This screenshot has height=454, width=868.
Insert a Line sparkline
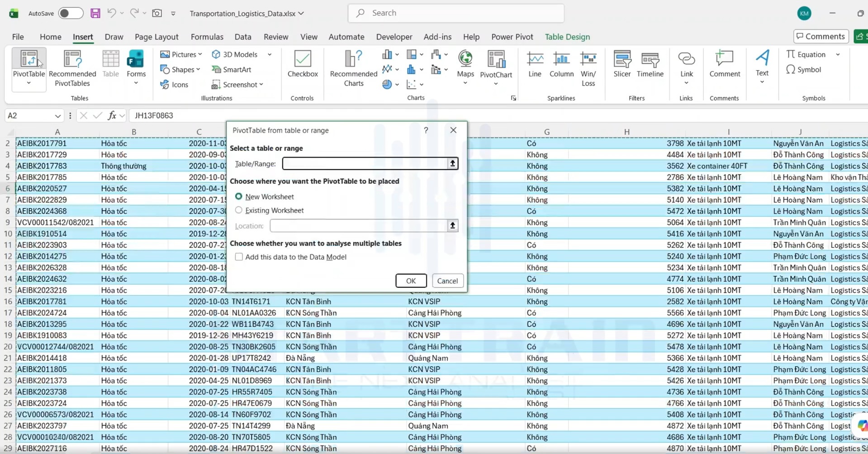click(x=535, y=64)
